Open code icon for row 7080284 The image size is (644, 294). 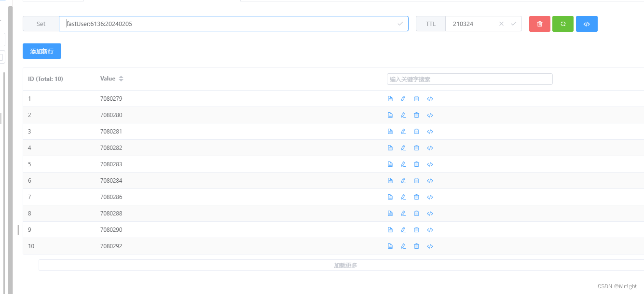coord(430,181)
